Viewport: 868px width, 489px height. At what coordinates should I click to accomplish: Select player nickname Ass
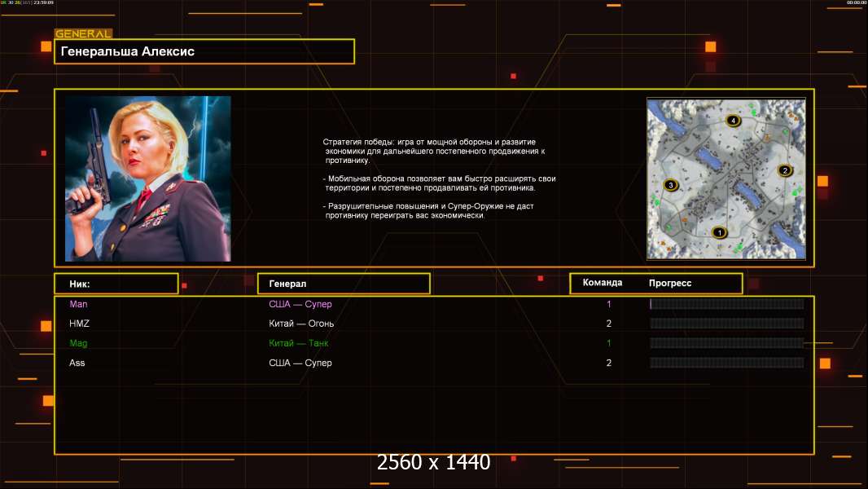(x=77, y=363)
